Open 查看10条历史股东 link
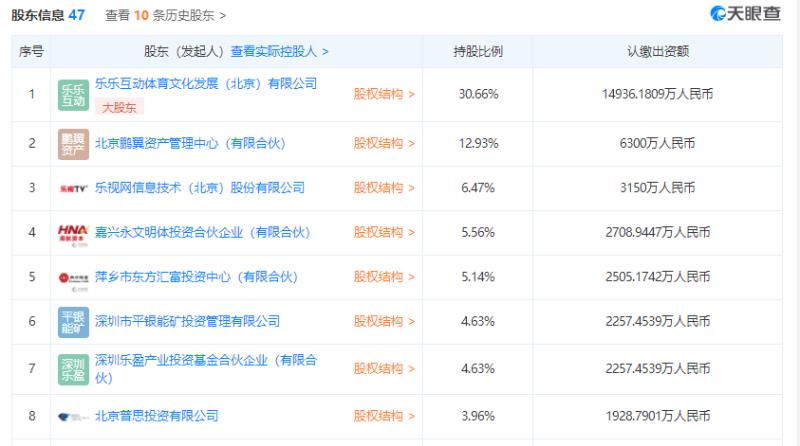This screenshot has height=446, width=800. coord(165,15)
